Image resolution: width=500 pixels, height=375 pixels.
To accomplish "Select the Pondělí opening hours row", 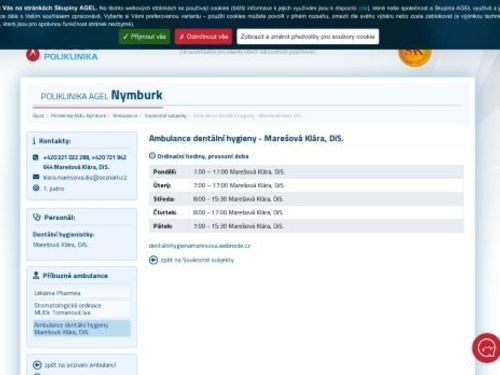I will point(306,172).
